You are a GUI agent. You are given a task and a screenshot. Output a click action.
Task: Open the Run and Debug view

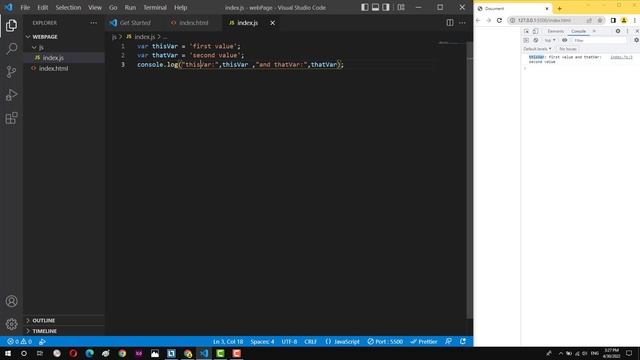11,95
